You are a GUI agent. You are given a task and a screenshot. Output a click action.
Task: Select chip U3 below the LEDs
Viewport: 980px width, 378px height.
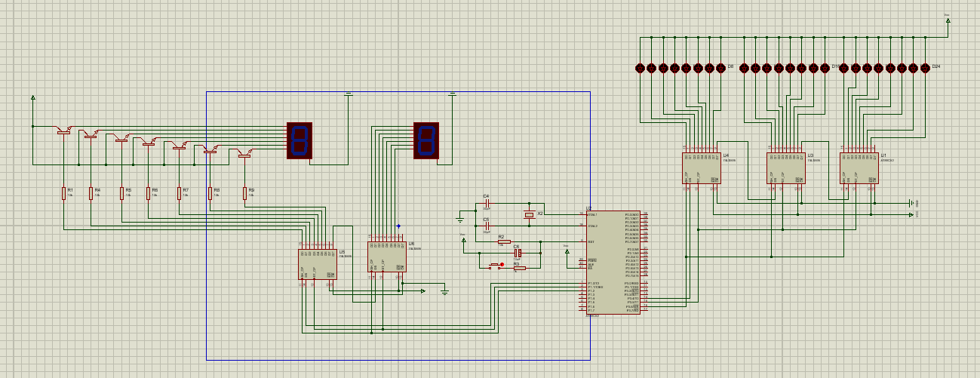click(786, 168)
